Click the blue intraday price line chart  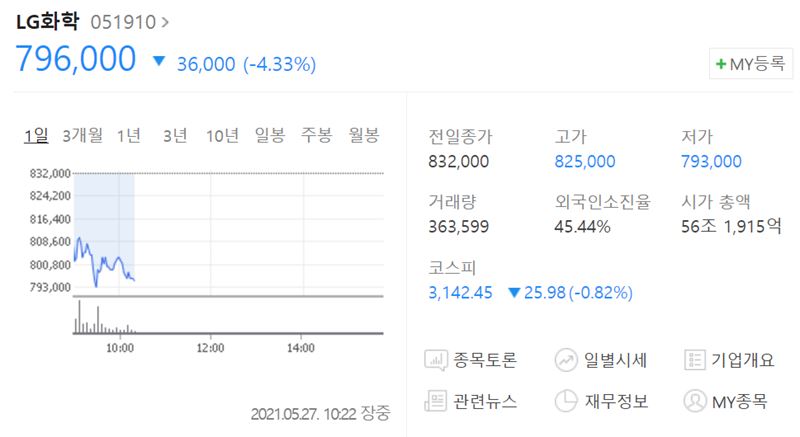tap(105, 262)
